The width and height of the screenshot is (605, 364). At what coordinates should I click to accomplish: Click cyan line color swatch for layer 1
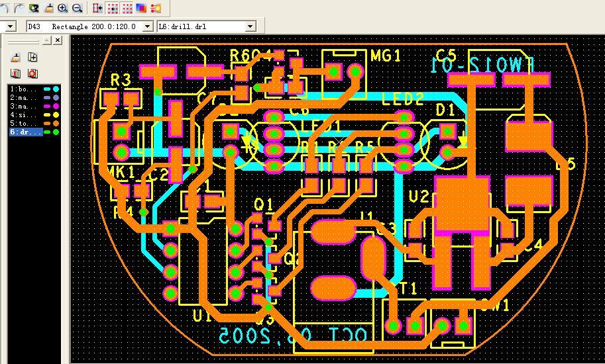point(47,89)
